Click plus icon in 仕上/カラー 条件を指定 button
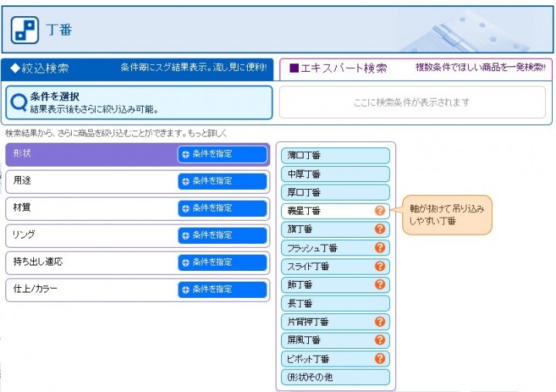 coord(185,289)
